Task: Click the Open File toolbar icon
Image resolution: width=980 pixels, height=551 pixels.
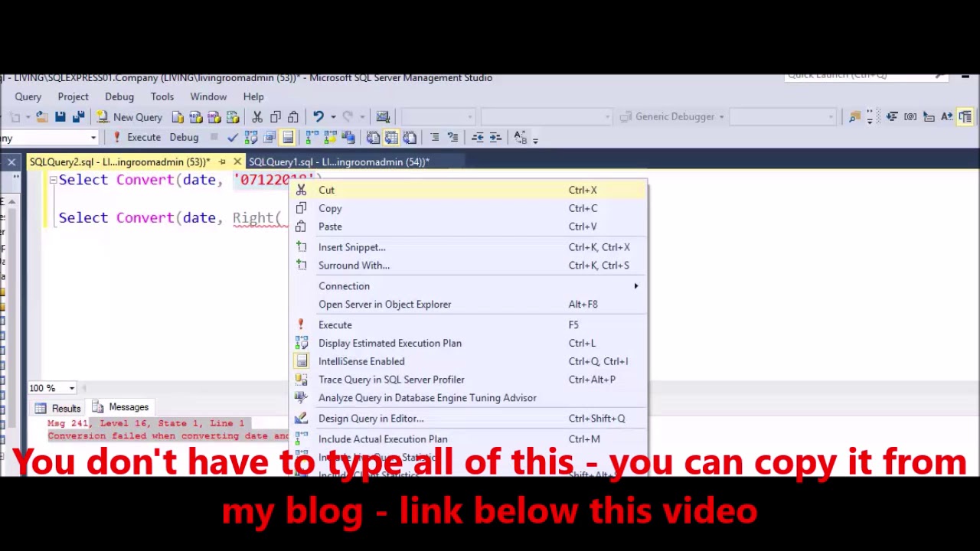Action: 41,117
